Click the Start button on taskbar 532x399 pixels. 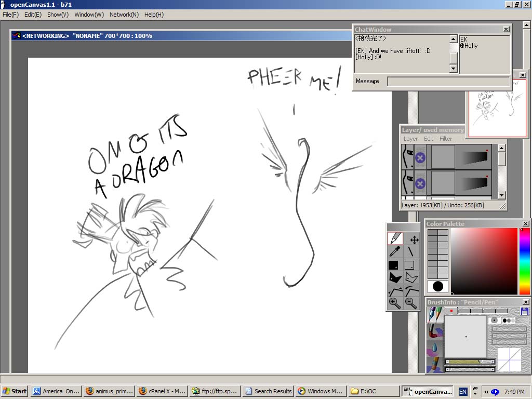pos(15,391)
